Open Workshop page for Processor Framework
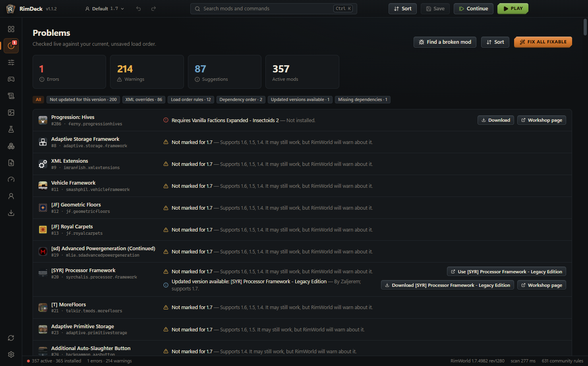The image size is (588, 366). 542,285
